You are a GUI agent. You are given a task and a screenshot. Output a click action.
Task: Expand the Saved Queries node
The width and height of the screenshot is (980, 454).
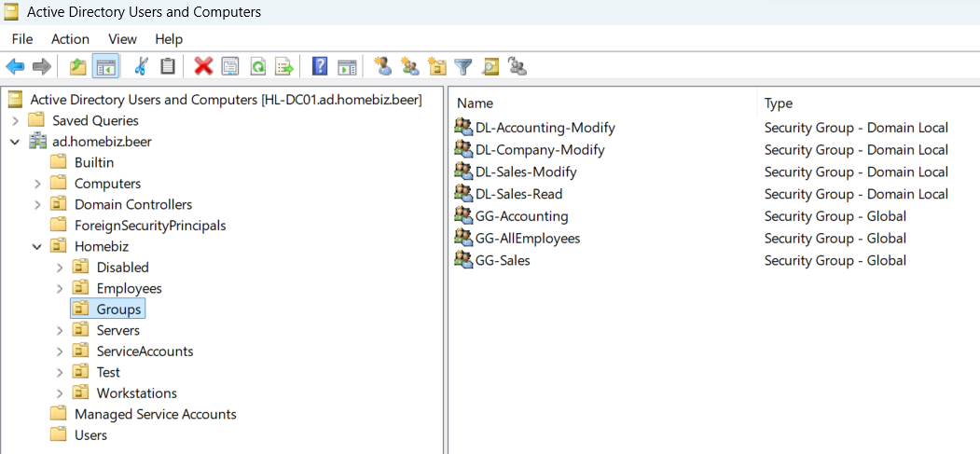click(15, 120)
